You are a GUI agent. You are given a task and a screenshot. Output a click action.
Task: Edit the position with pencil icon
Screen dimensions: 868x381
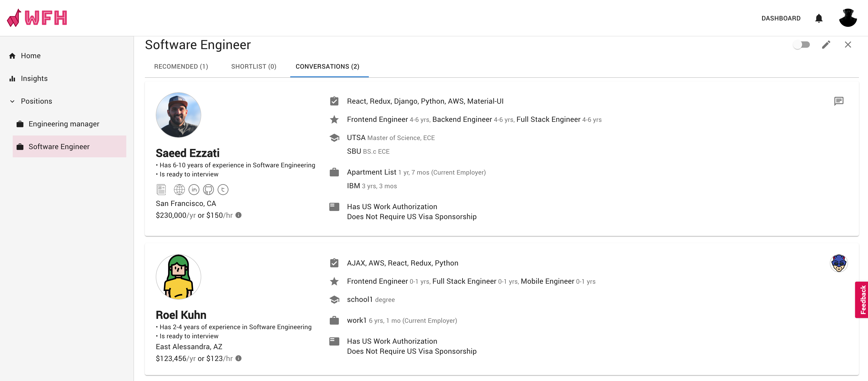(826, 45)
